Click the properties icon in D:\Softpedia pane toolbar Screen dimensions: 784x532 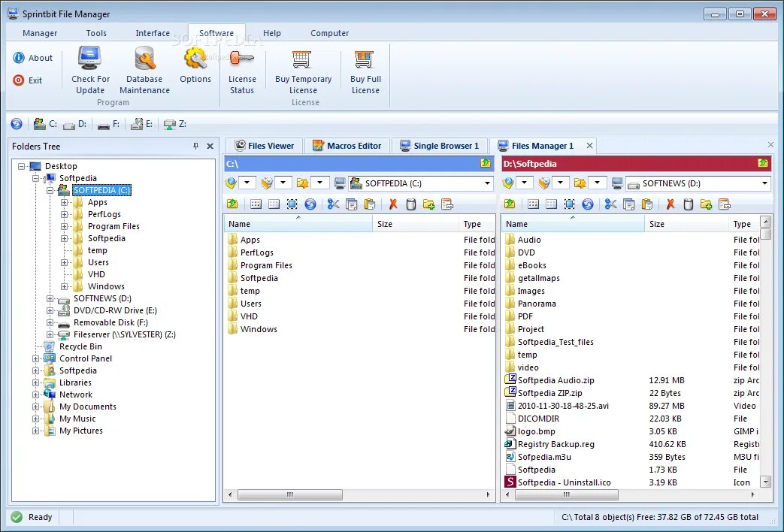click(725, 204)
